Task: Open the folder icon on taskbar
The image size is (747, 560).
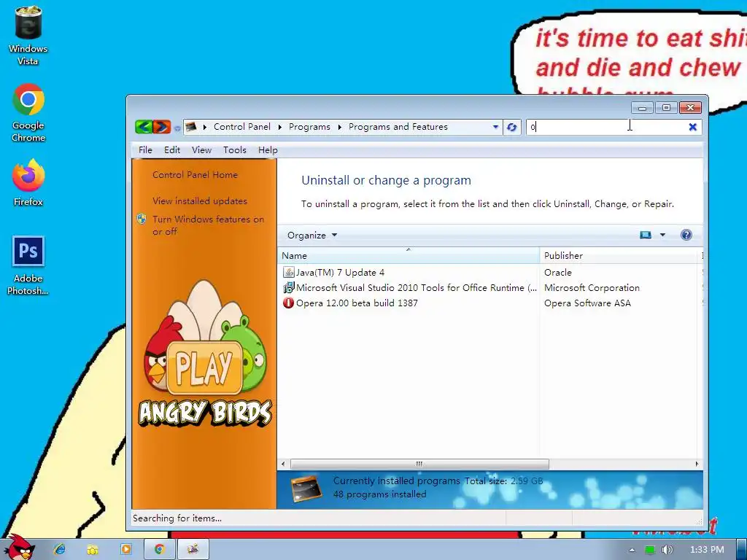Action: (x=93, y=550)
